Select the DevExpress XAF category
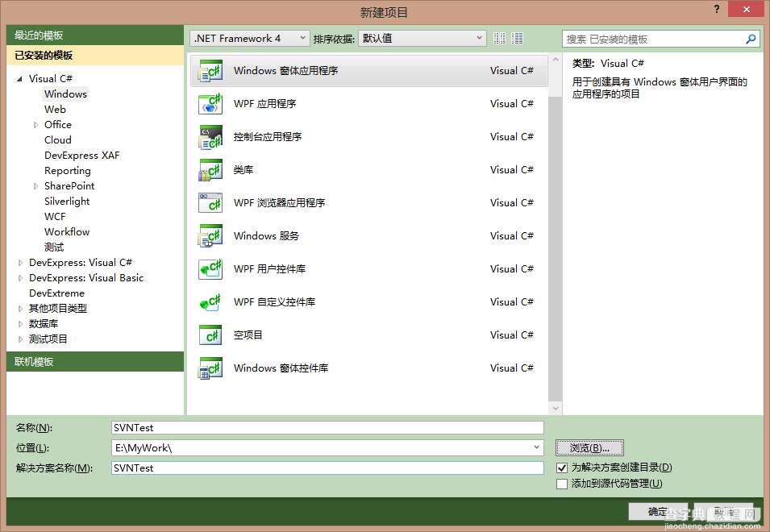 (x=81, y=156)
